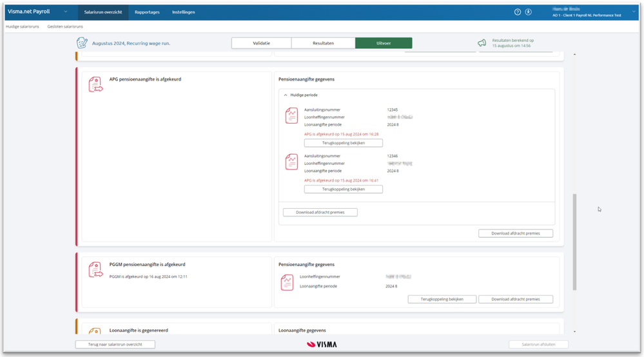The width and height of the screenshot is (644, 357).
Task: Click the scrollbar down arrow
Action: 574,332
